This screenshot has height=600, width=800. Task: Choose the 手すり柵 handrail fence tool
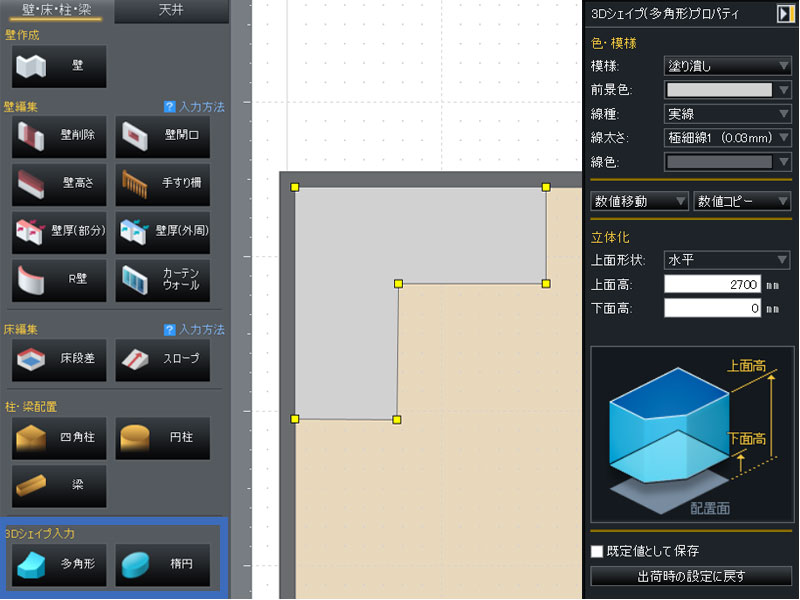pyautogui.click(x=162, y=185)
